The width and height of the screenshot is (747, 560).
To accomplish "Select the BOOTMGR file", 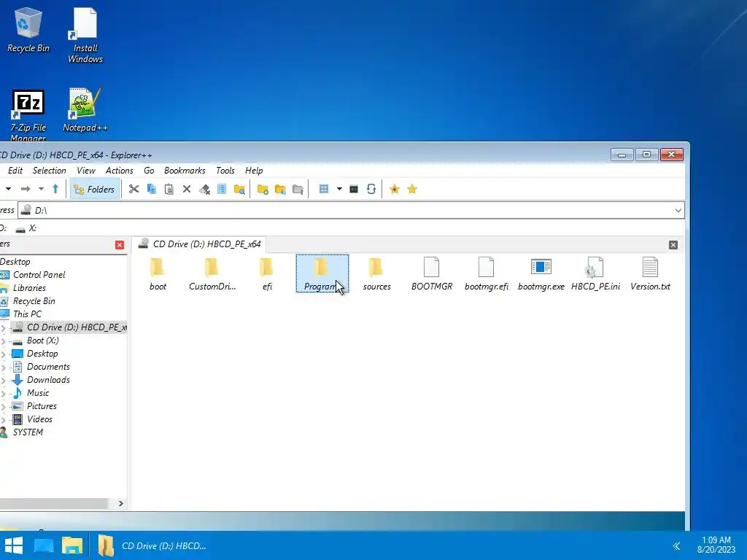I will click(432, 274).
